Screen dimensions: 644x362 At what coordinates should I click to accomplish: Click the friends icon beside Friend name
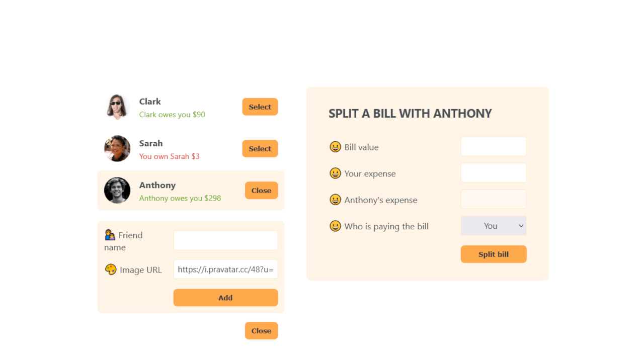[110, 235]
